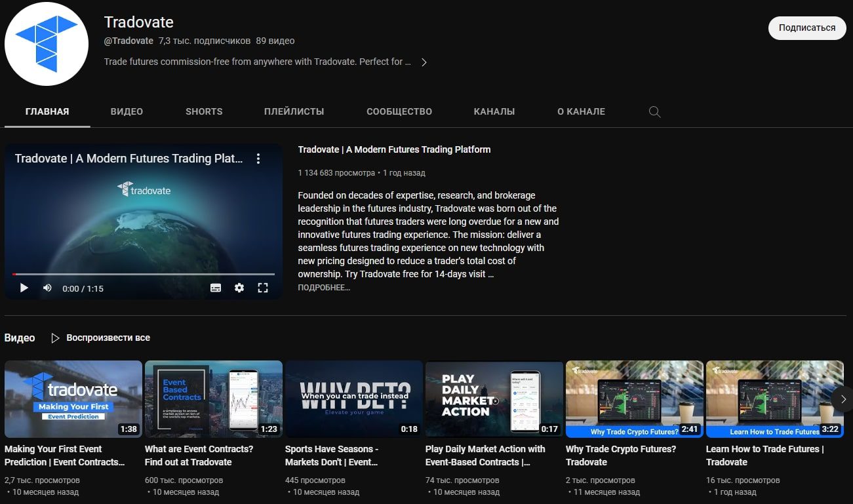Play the featured video with play button
The image size is (853, 504).
(x=24, y=288)
